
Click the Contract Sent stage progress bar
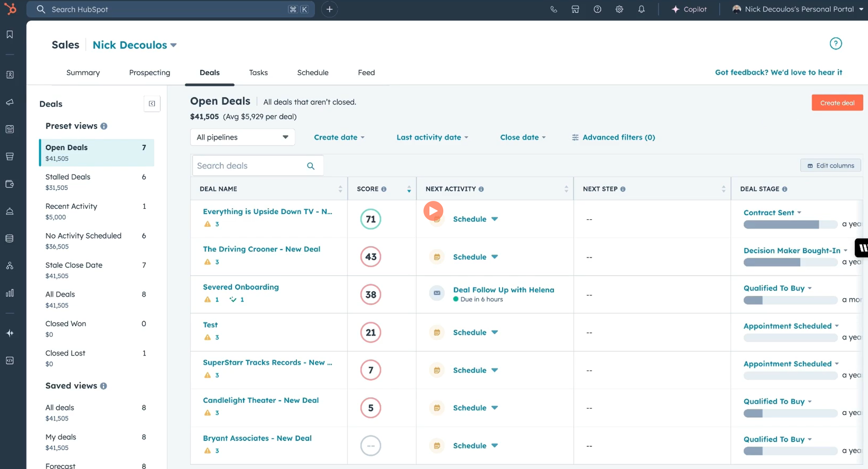[790, 224]
